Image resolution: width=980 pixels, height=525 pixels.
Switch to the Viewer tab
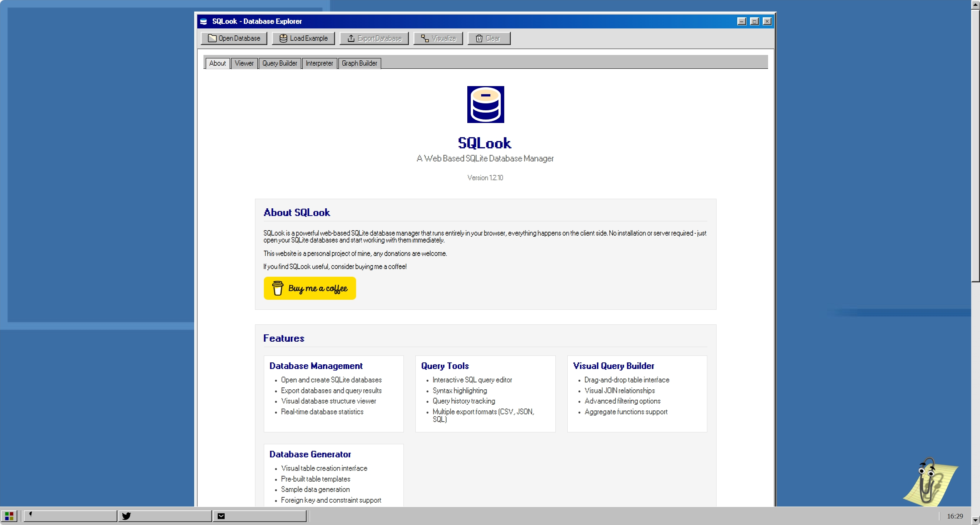(x=244, y=63)
